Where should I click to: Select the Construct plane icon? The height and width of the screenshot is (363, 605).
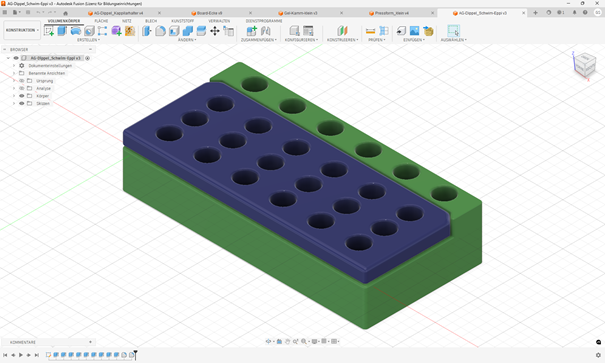(x=342, y=31)
